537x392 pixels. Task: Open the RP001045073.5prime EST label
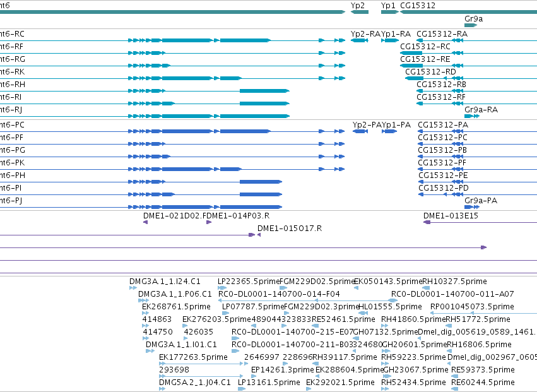coord(472,307)
